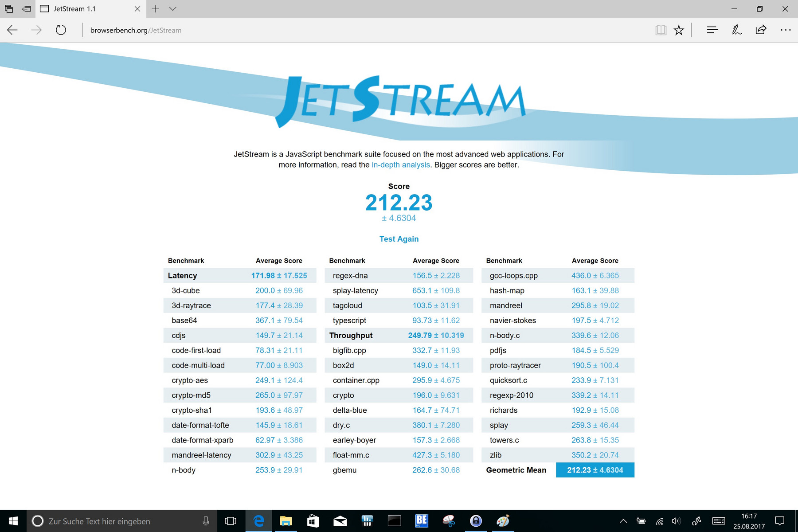The height and width of the screenshot is (532, 798).
Task: Click Geometric Mean 212.23 result cell
Action: pos(595,470)
